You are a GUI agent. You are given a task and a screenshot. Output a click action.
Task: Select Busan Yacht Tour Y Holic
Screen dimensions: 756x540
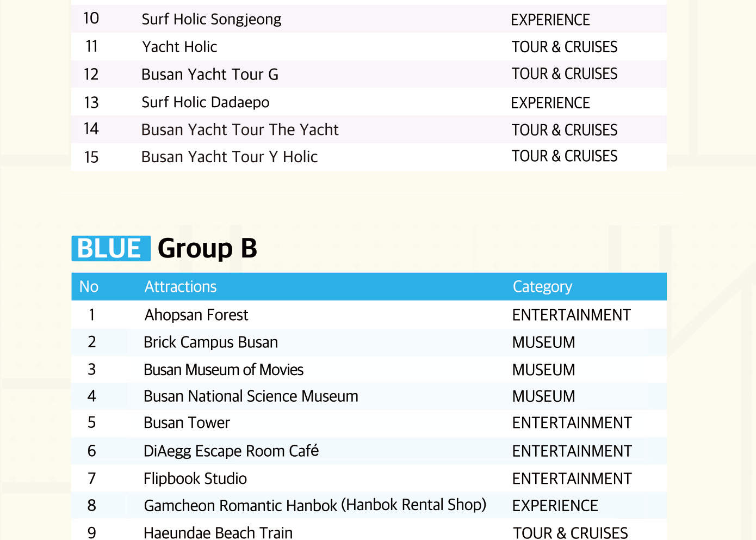coord(230,157)
